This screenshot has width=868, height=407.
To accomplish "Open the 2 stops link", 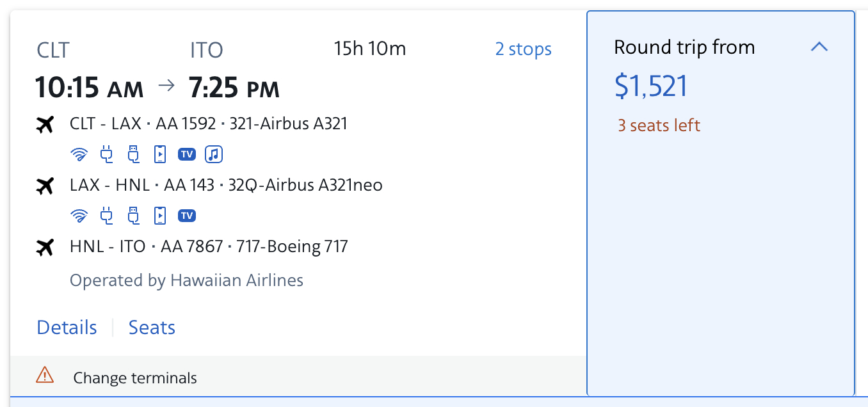I will pos(523,49).
